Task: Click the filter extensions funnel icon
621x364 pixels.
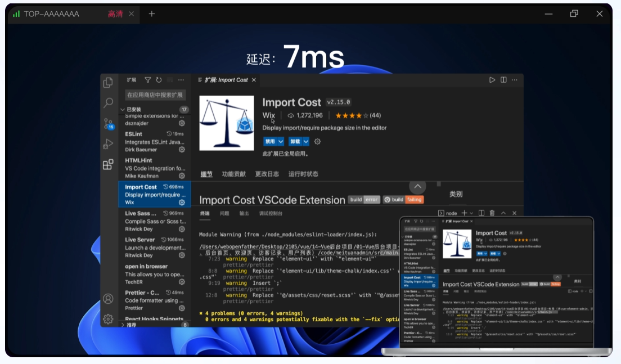Action: (x=148, y=80)
